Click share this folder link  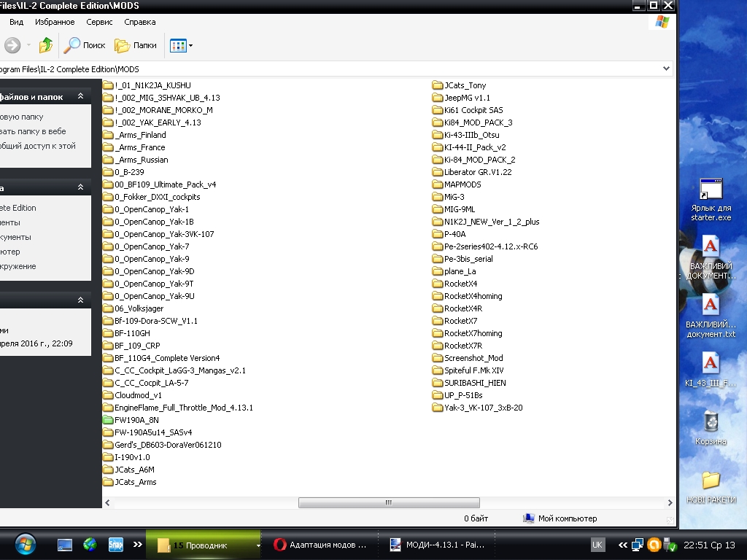tap(38, 146)
